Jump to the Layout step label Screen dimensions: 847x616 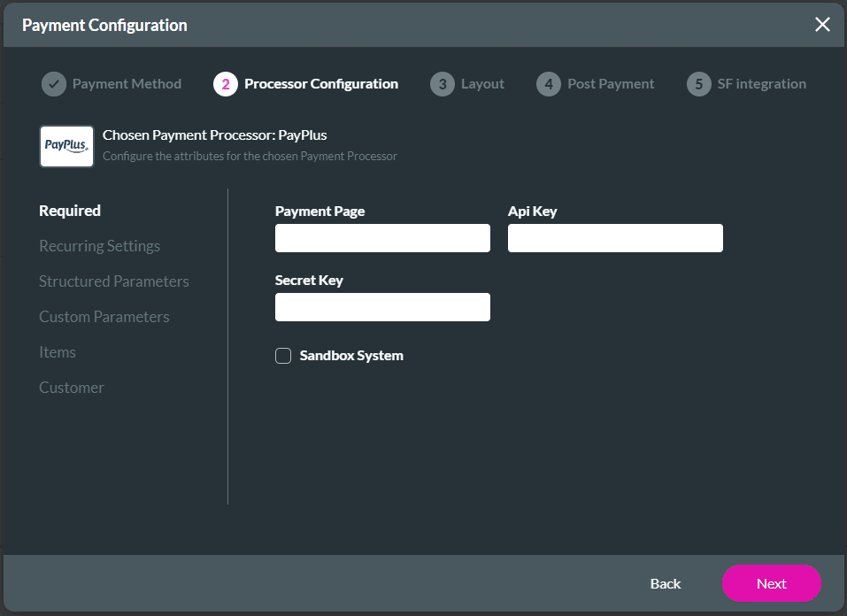pos(482,84)
